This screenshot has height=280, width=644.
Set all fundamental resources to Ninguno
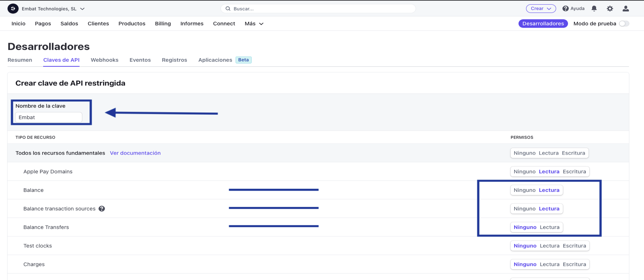(524, 153)
